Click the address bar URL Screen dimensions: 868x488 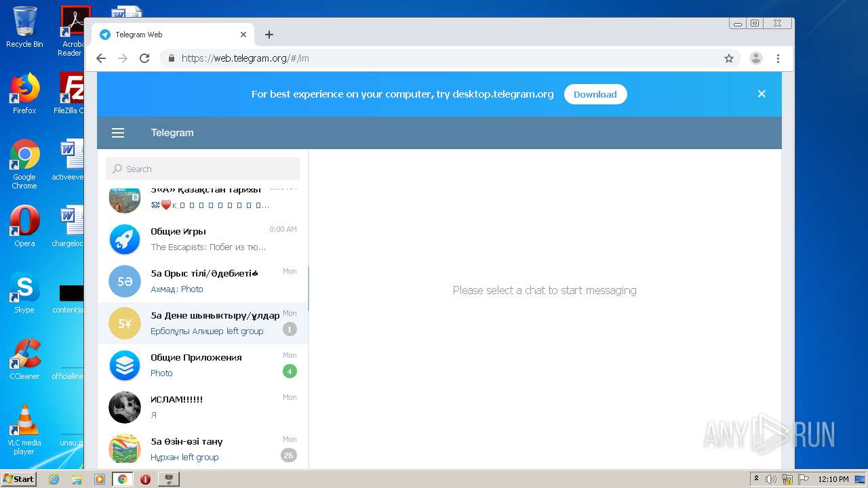[245, 58]
